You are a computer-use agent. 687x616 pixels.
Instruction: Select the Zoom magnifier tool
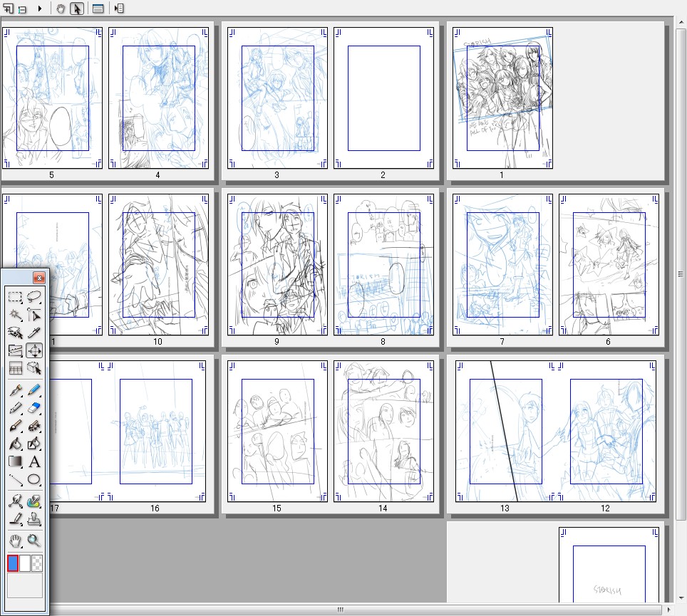tap(34, 541)
